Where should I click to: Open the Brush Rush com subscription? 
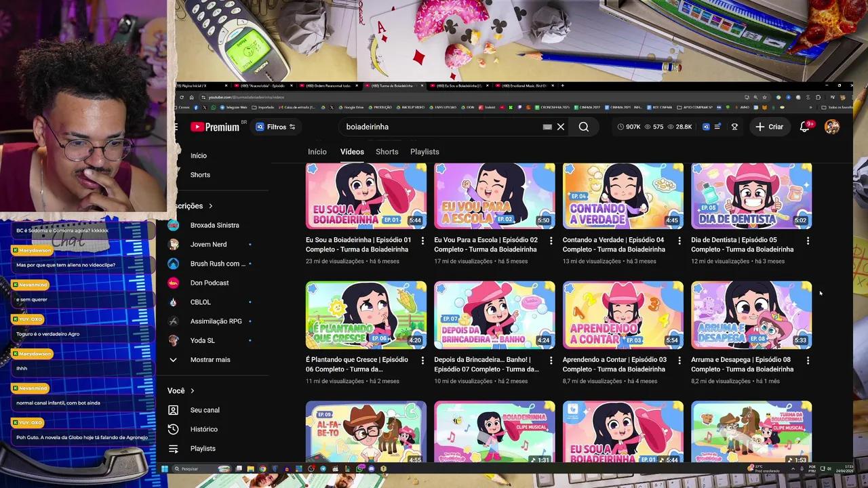pyautogui.click(x=217, y=264)
